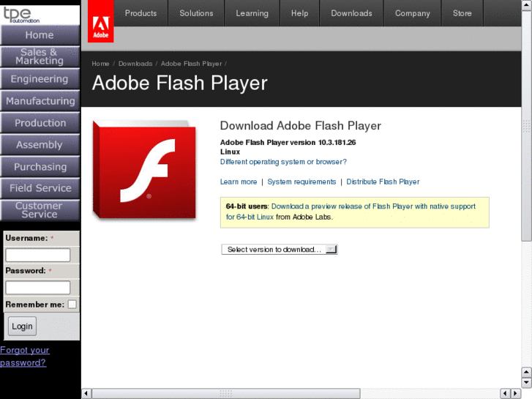Open System requirements link
Viewport: 532px width, 399px height.
[x=301, y=182]
